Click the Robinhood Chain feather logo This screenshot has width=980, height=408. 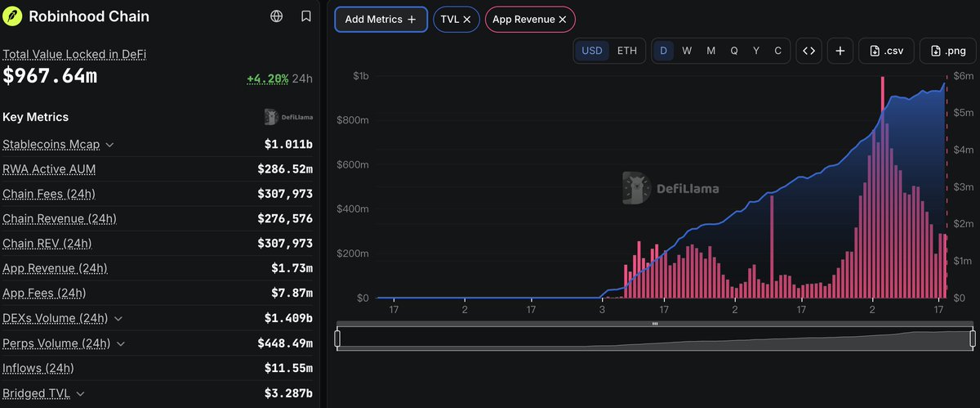[x=12, y=16]
